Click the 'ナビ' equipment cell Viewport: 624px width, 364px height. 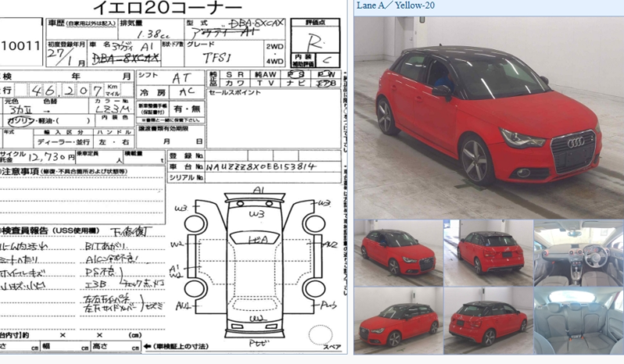tap(296, 83)
